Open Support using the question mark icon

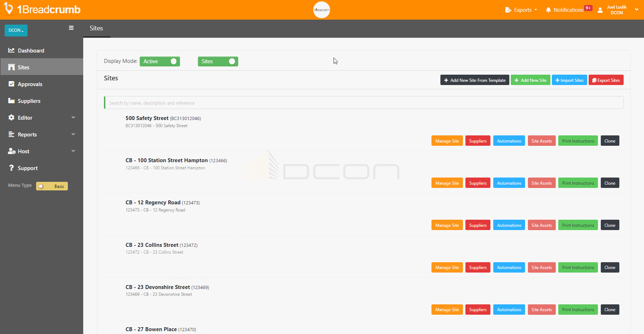12,168
